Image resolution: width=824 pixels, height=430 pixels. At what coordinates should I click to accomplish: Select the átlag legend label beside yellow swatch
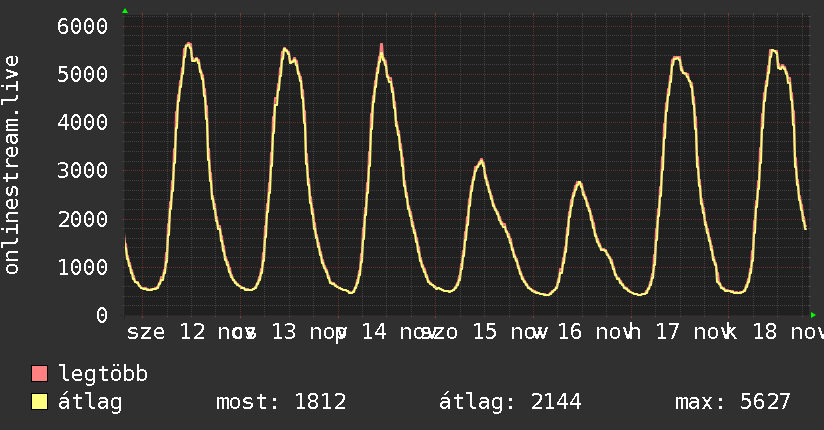pos(90,402)
